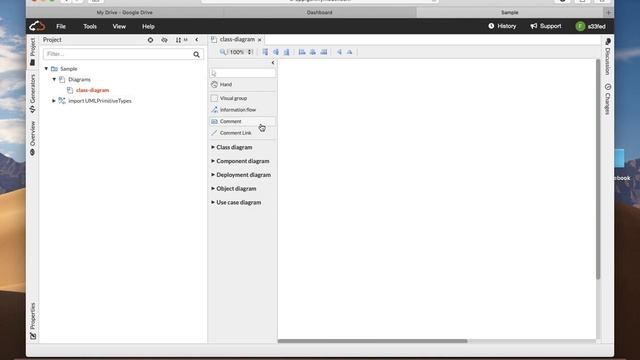The width and height of the screenshot is (640, 360).
Task: Open the s33fed user account menu
Action: [x=591, y=27]
